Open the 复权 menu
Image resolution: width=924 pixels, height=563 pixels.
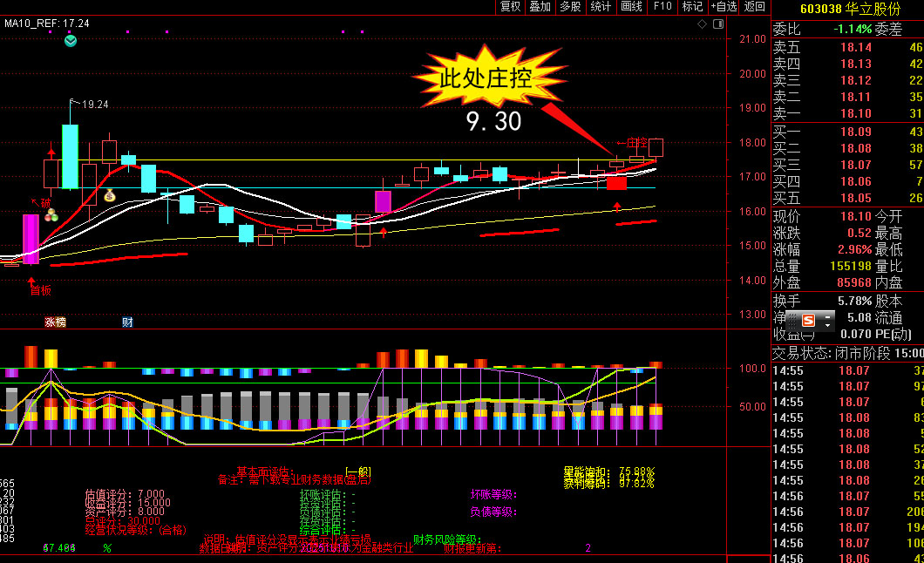point(510,7)
